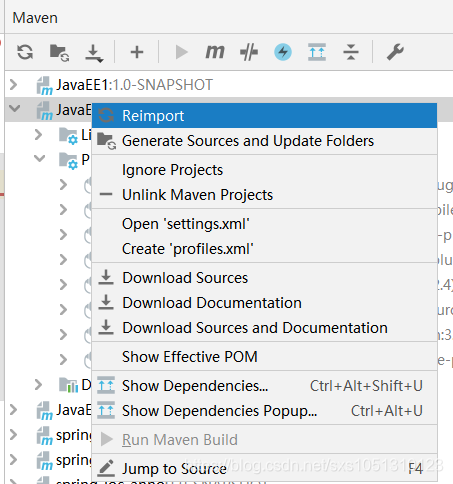
Task: Choose Show Dependencies Popup... menu item
Action: click(264, 411)
